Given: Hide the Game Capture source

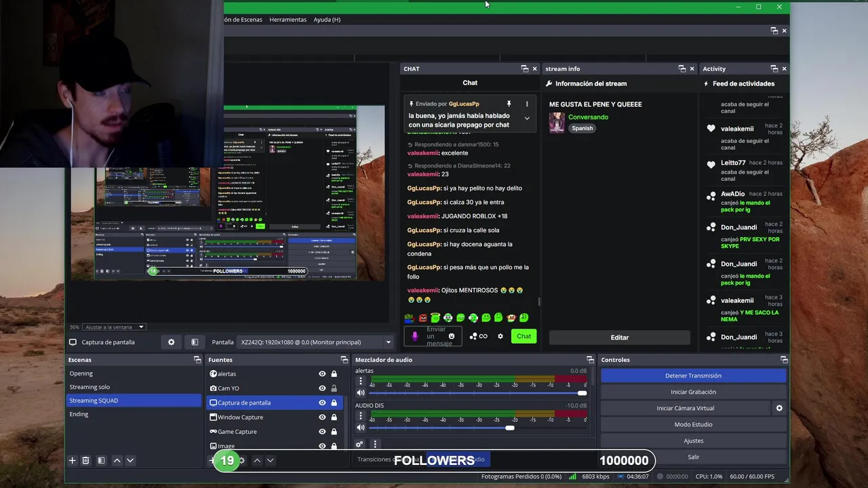Looking at the screenshot, I should point(322,432).
